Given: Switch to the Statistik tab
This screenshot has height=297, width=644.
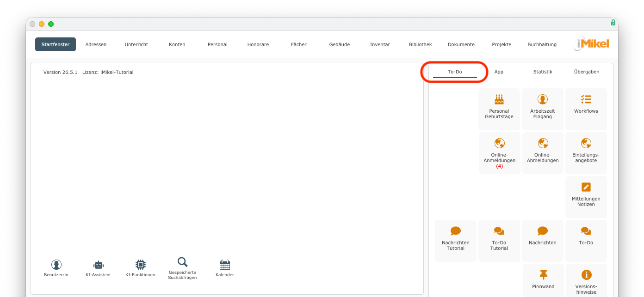Looking at the screenshot, I should pyautogui.click(x=543, y=72).
